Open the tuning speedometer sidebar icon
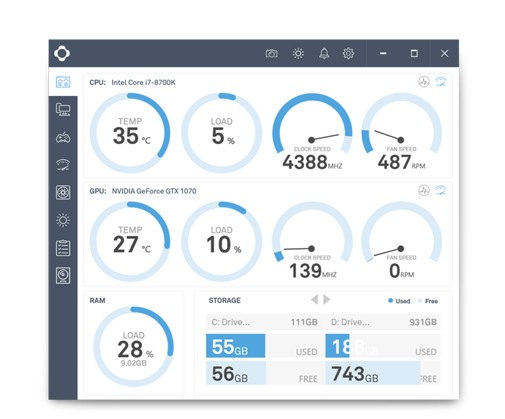Screen dimensions: 505x419 click(x=63, y=165)
